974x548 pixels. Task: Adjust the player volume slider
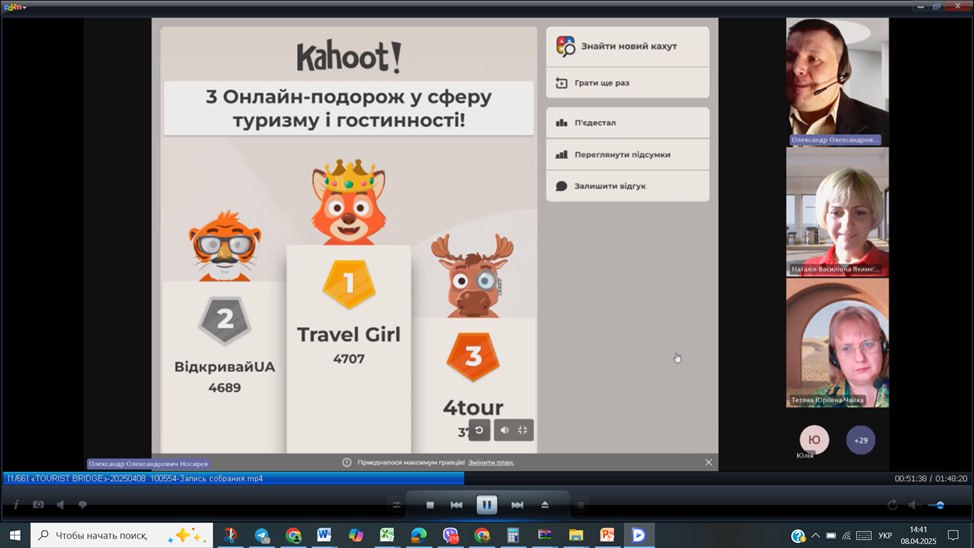pos(938,505)
